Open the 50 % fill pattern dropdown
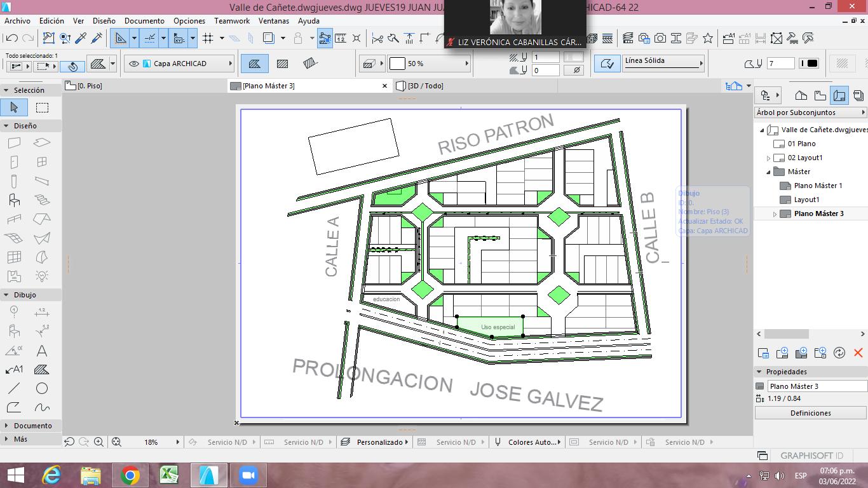 tap(429, 64)
